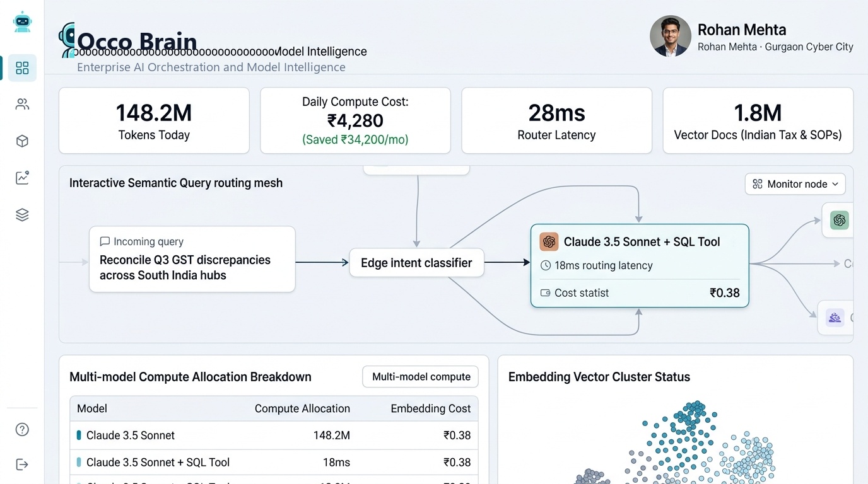Select the Claude 3.5 Sonnet table row
The height and width of the screenshot is (484, 868).
(x=274, y=435)
